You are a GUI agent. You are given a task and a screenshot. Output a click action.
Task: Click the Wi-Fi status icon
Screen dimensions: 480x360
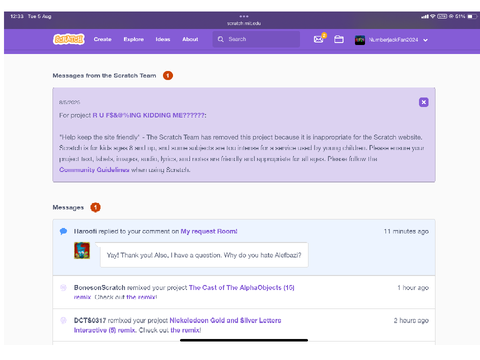coord(433,16)
